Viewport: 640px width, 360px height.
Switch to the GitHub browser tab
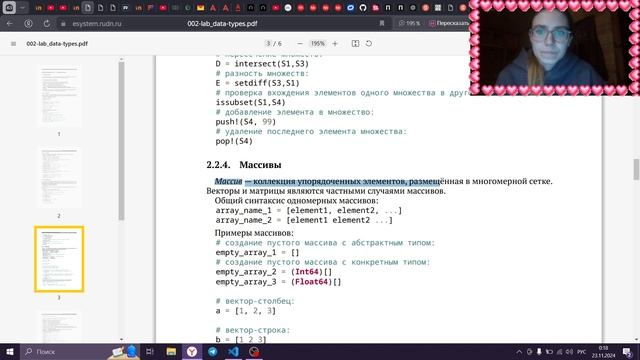[363, 7]
